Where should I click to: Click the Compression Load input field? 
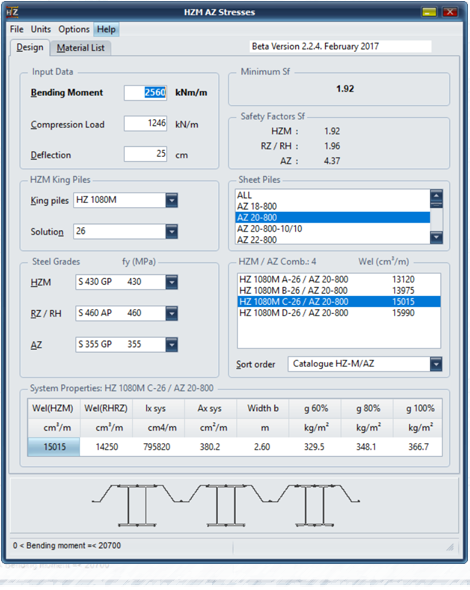[x=146, y=123]
